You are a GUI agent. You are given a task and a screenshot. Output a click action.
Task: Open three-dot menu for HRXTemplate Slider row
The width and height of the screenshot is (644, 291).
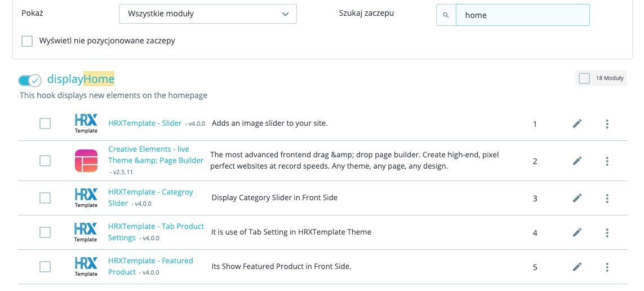(607, 124)
